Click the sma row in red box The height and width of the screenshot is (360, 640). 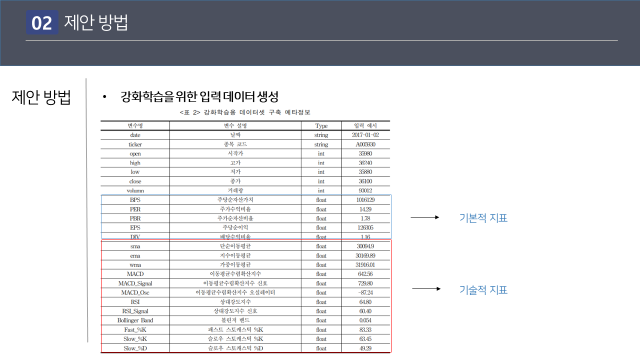click(x=245, y=246)
